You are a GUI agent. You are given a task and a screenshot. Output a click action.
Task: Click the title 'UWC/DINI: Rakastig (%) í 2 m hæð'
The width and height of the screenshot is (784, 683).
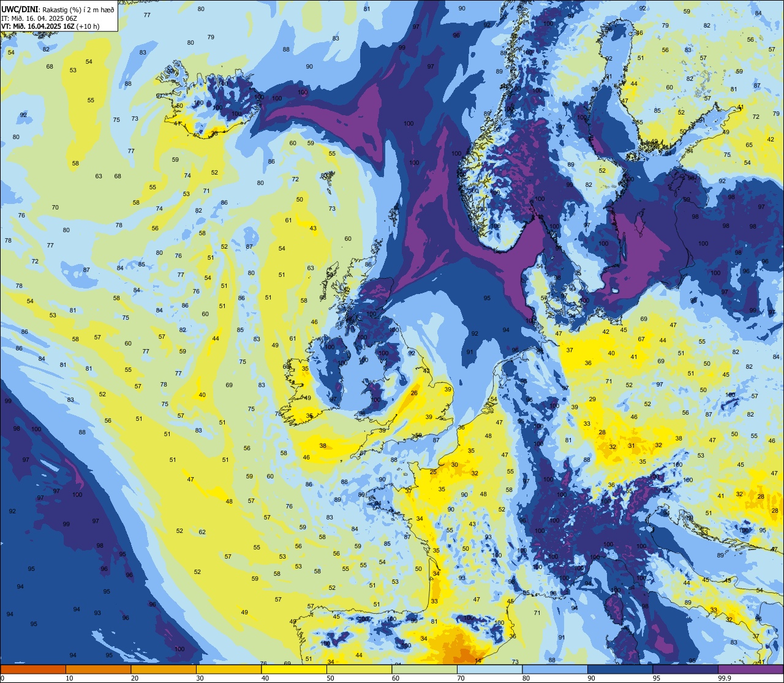58,9
